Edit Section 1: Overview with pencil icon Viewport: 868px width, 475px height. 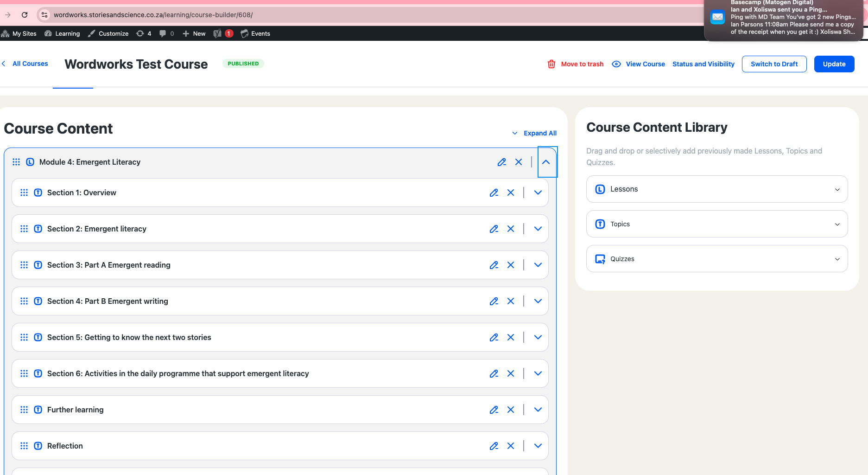coord(494,193)
